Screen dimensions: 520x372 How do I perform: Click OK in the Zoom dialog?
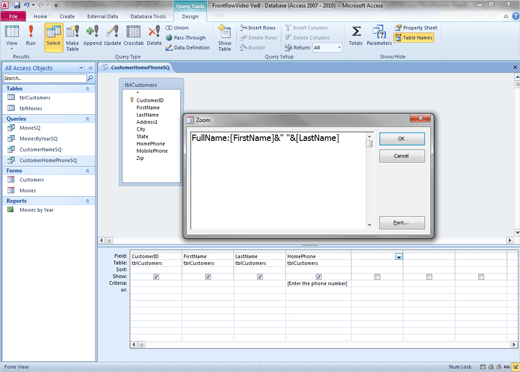point(402,139)
